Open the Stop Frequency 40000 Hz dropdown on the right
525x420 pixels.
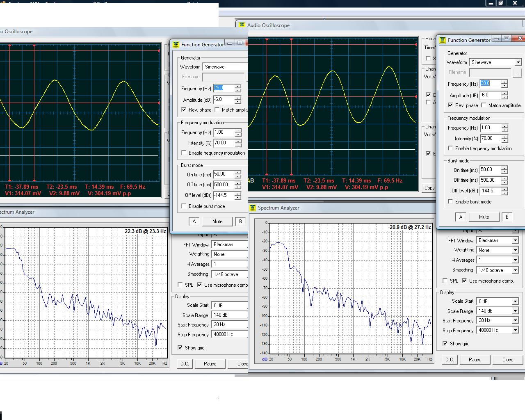click(x=515, y=331)
